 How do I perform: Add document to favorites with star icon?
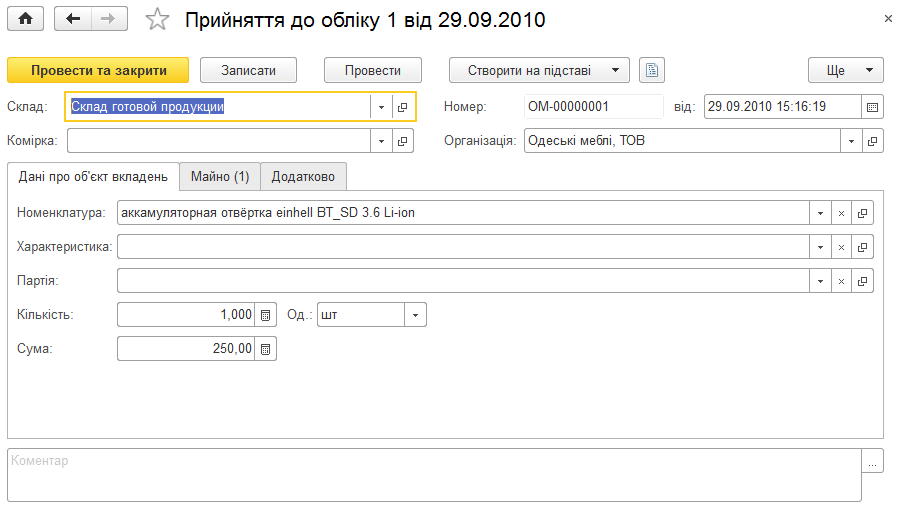click(157, 19)
